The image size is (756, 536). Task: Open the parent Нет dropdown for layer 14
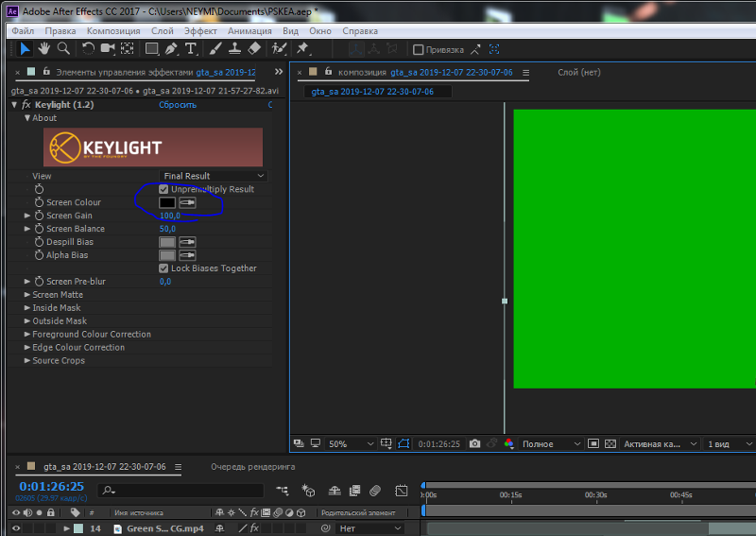click(369, 528)
